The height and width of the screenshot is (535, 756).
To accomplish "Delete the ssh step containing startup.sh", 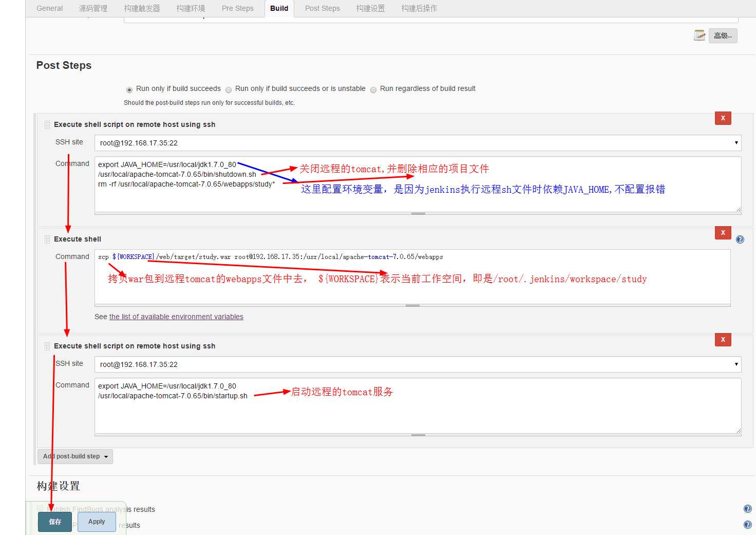I will 723,340.
